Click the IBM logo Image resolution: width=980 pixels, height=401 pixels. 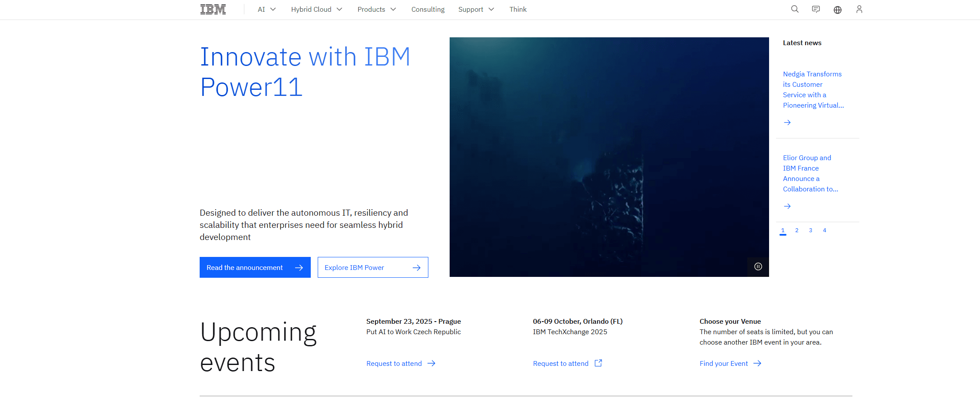click(x=213, y=10)
